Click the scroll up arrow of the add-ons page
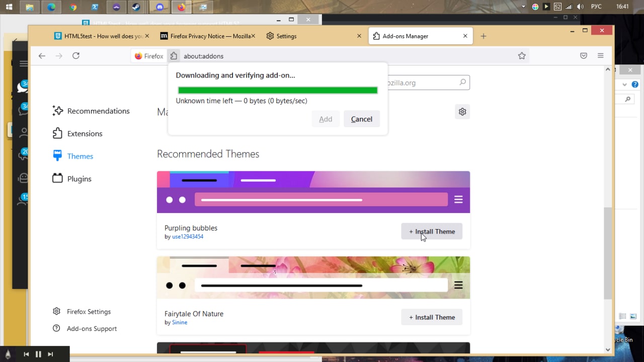 point(608,69)
